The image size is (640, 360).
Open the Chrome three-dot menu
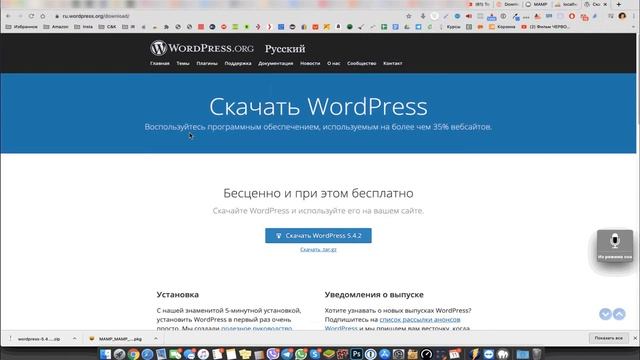634,16
